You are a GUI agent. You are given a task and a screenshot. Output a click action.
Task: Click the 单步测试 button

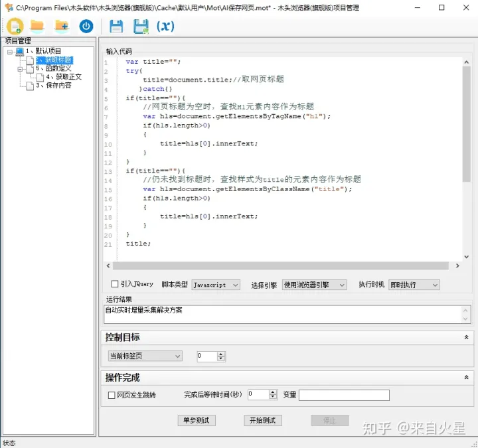(x=196, y=420)
